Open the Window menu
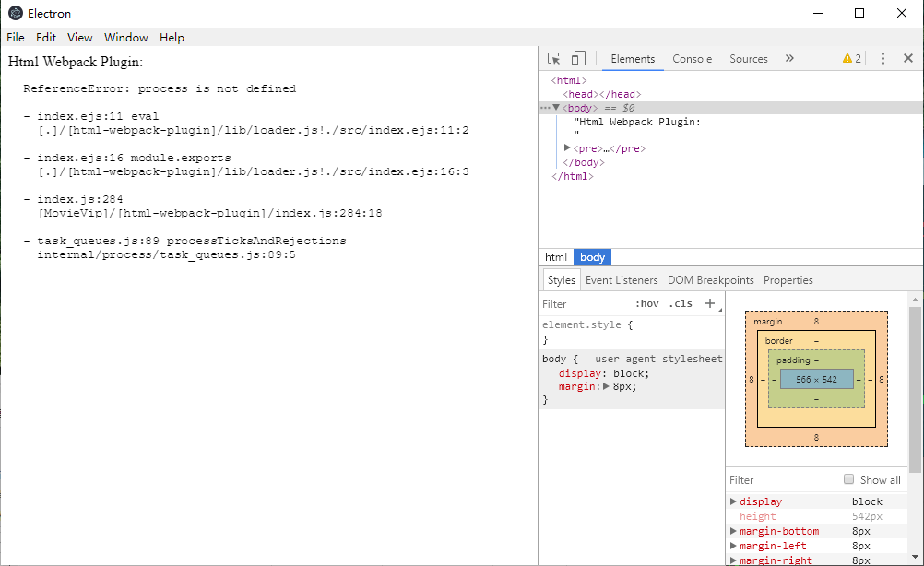 (x=126, y=37)
